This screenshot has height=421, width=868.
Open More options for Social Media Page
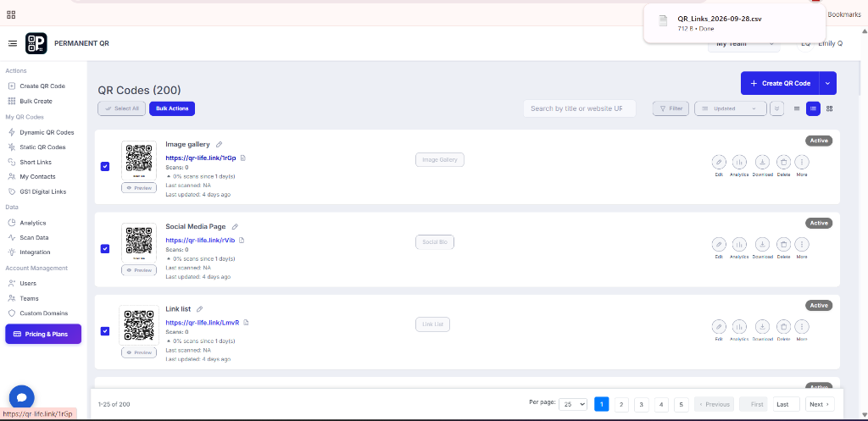tap(802, 244)
